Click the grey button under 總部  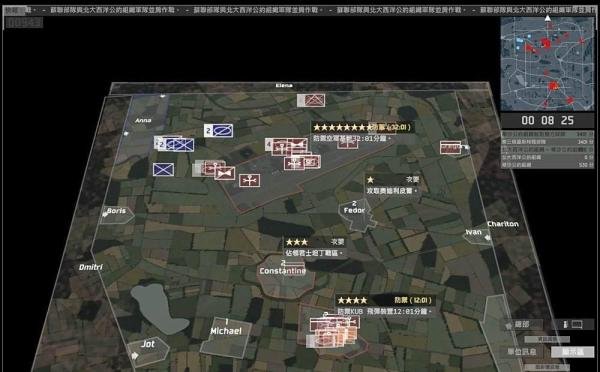coord(547,339)
